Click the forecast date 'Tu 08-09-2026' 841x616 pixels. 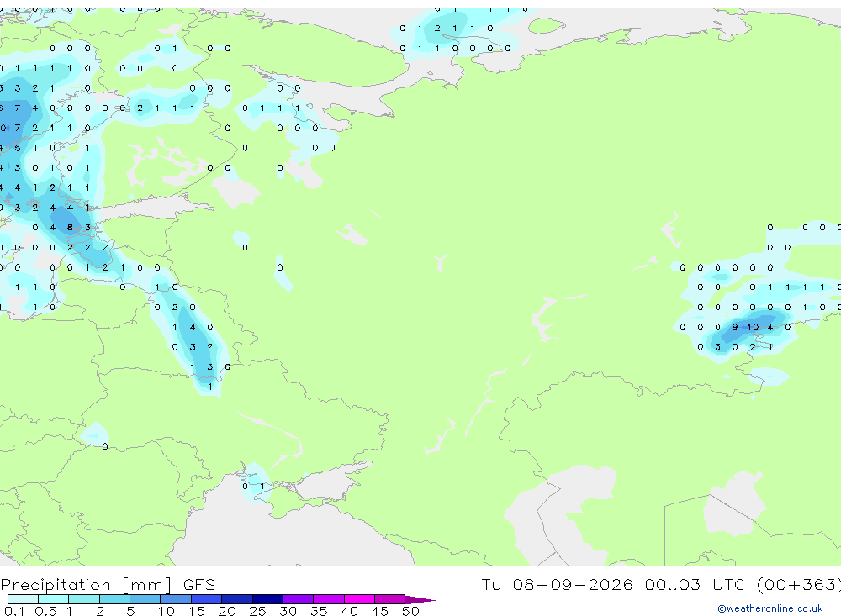coord(557,584)
